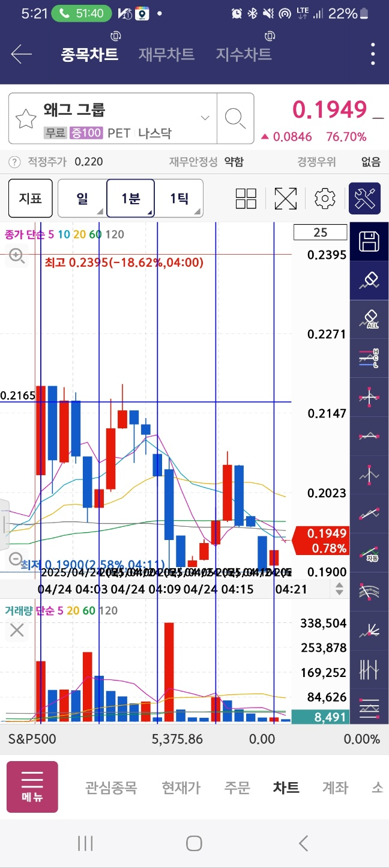This screenshot has height=868, width=389.
Task: Expand the stock selector chevron next to 왜그 그룹
Action: tap(205, 118)
